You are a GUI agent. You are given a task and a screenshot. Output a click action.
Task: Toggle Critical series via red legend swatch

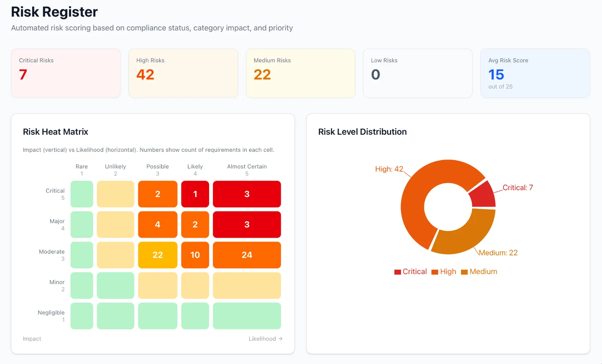(398, 272)
